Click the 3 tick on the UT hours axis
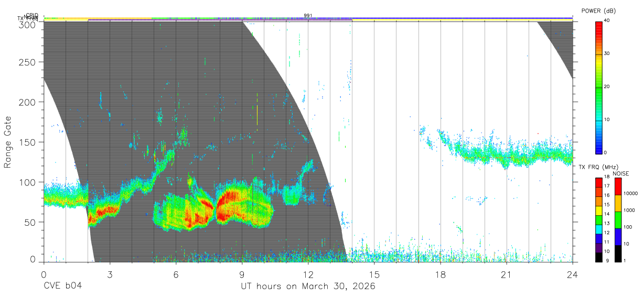Screen dimensions: 644x297 (110, 274)
